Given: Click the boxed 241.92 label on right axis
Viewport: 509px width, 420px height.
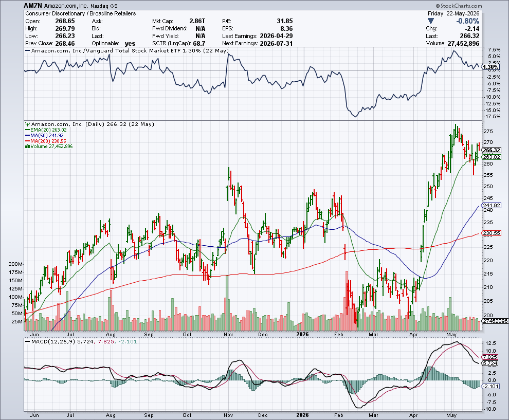Looking at the screenshot, I should (x=492, y=206).
